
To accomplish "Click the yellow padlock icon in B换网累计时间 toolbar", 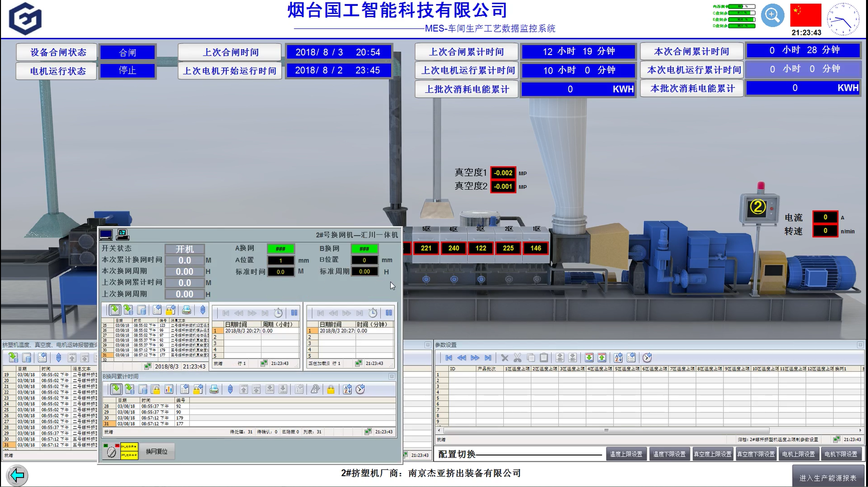I will click(x=331, y=390).
